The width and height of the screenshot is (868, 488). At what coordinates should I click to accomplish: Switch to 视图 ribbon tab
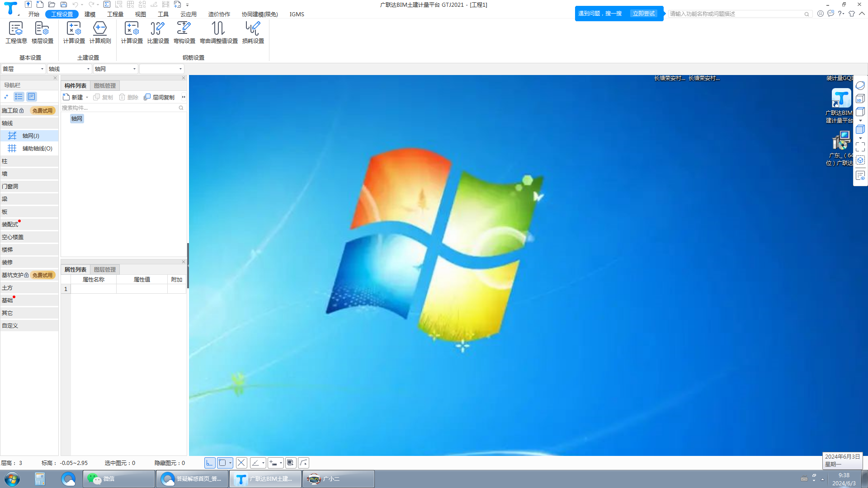tap(141, 14)
